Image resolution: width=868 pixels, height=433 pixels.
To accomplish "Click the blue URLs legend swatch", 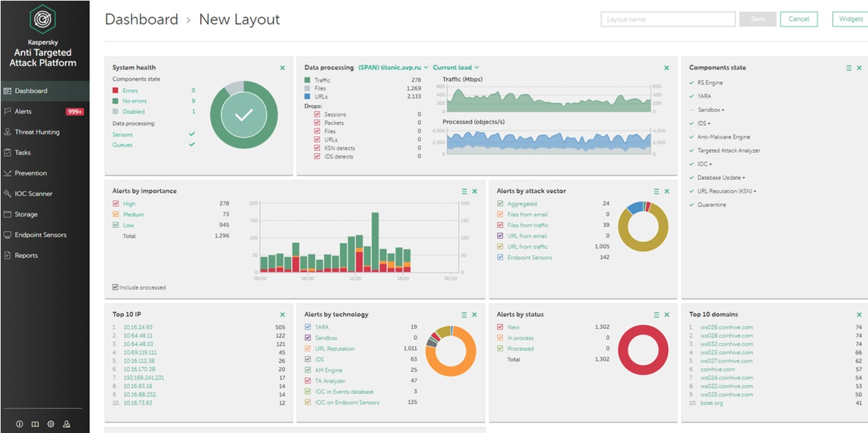I will [x=307, y=96].
